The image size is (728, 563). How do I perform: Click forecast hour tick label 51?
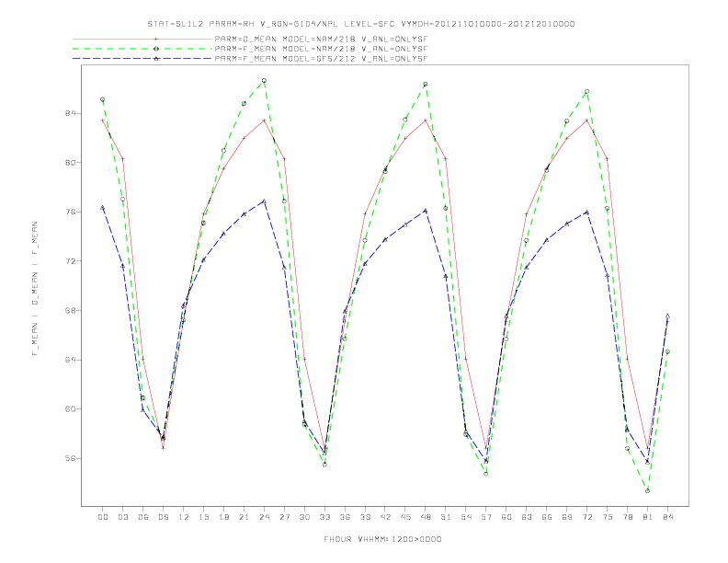(x=446, y=517)
